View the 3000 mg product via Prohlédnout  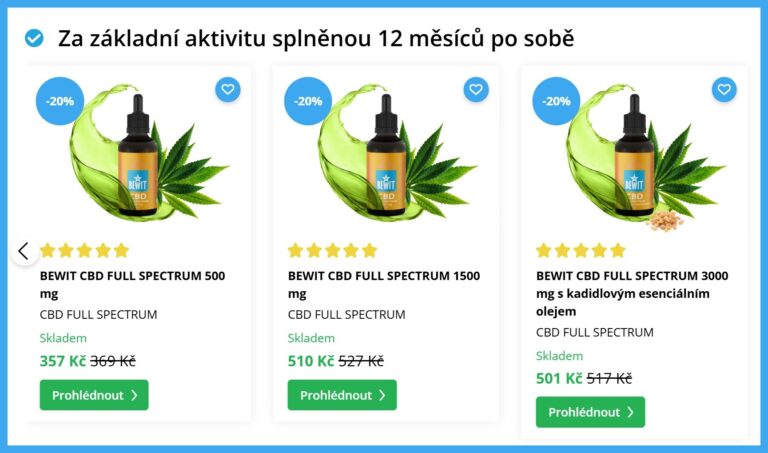(590, 412)
